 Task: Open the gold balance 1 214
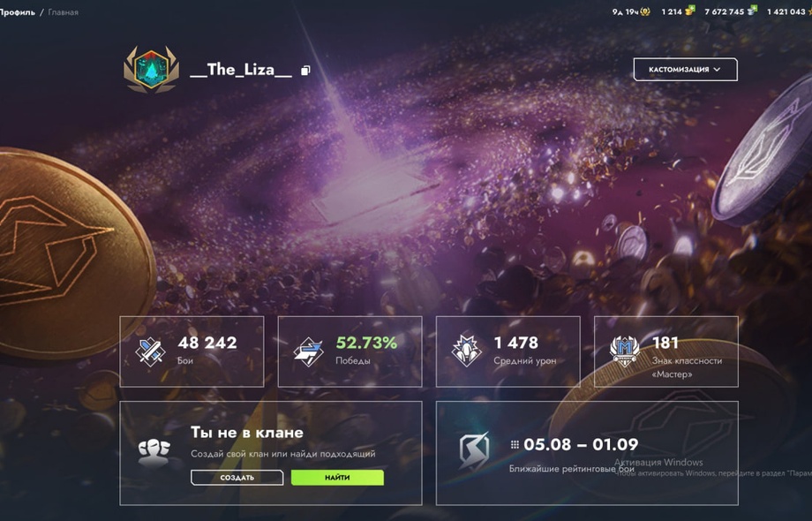click(x=678, y=11)
